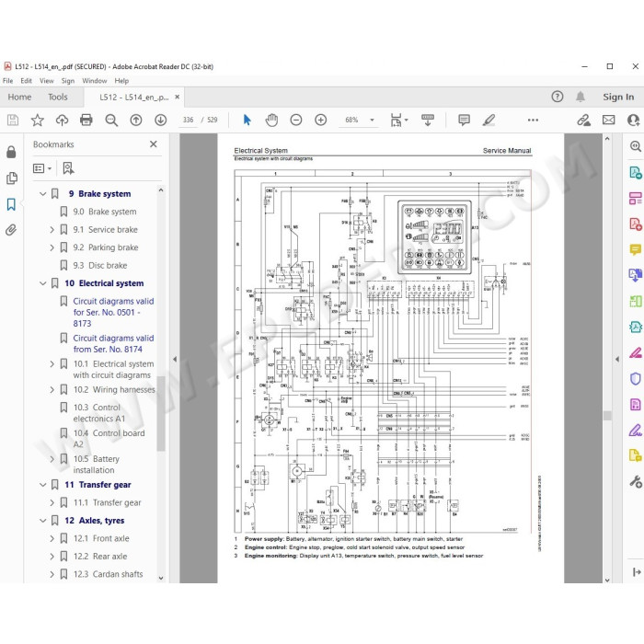Switch to the Home tab
Viewport: 644px width, 644px height.
point(19,97)
